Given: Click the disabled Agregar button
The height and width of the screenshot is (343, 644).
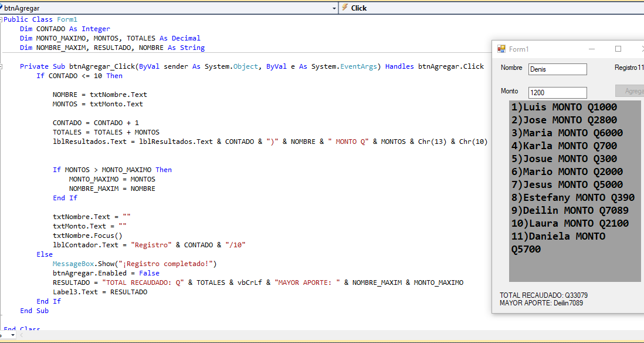Looking at the screenshot, I should tap(629, 91).
